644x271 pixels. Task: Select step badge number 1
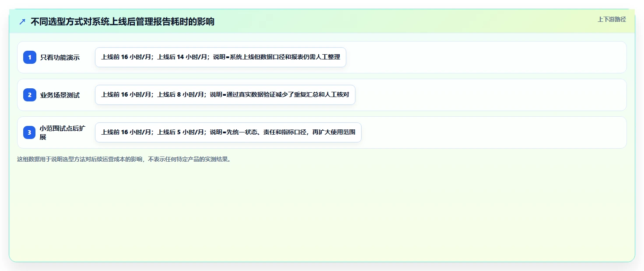coord(30,57)
